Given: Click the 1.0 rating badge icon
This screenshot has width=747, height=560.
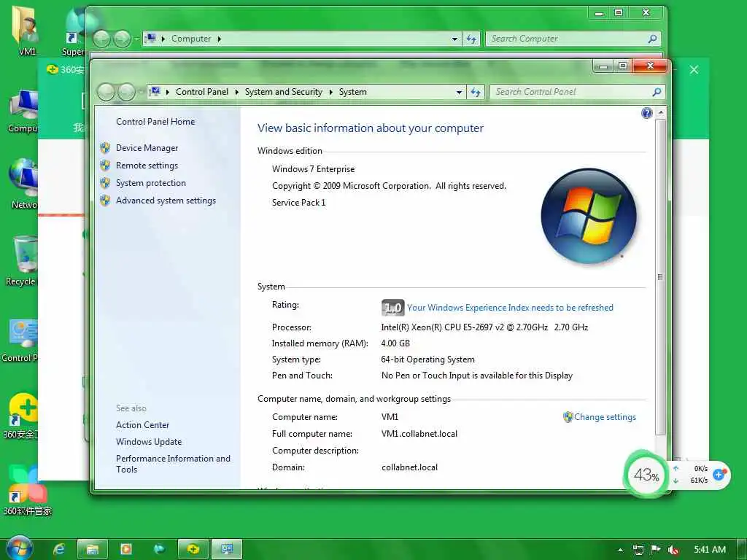Looking at the screenshot, I should pyautogui.click(x=392, y=308).
